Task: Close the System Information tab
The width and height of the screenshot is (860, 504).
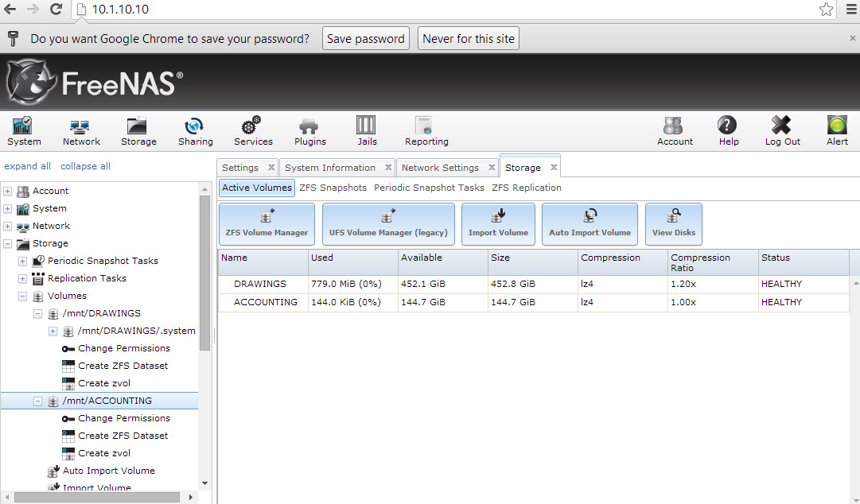Action: click(388, 168)
